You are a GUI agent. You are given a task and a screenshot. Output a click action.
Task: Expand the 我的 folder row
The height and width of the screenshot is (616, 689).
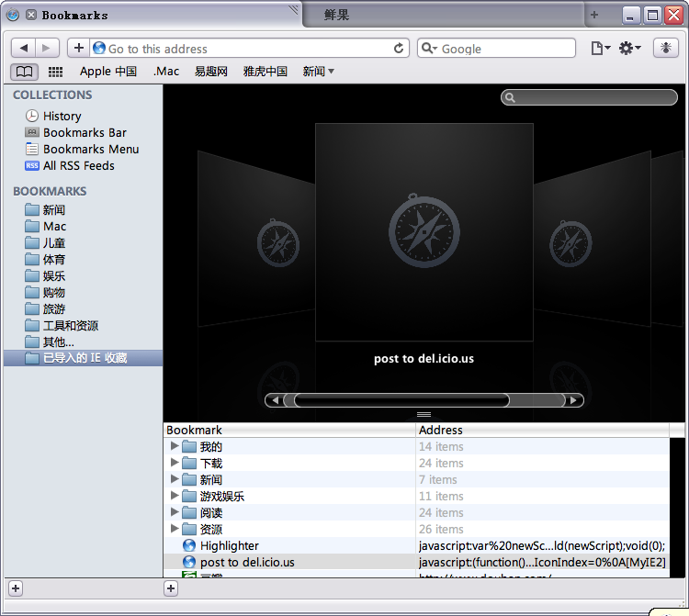pos(175,446)
